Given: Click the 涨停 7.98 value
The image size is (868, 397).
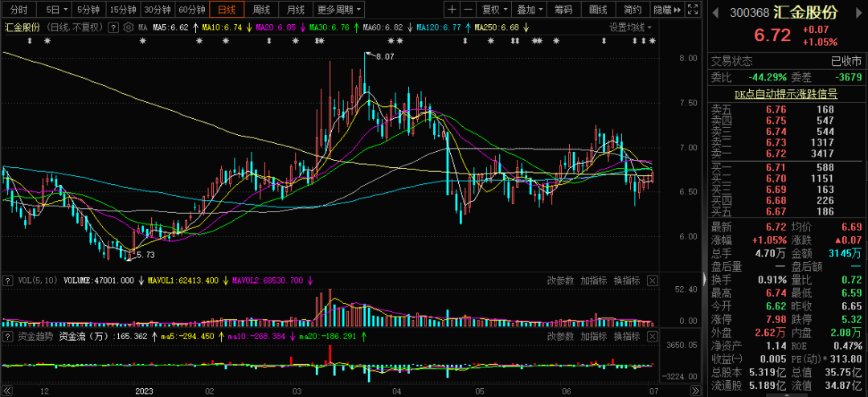Looking at the screenshot, I should (x=776, y=319).
